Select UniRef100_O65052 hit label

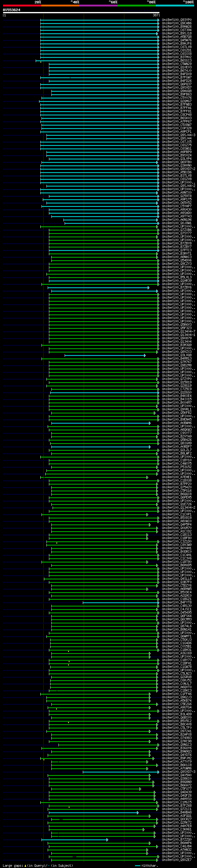click(176, 203)
